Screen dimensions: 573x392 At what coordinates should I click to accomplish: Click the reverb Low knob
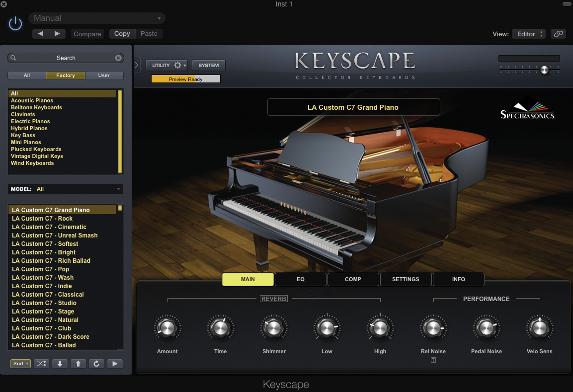tap(327, 328)
